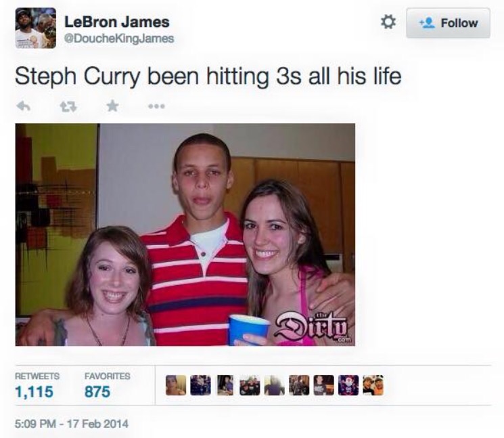Open the 5:09 PM - 17 Feb 2014 timestamp
This screenshot has width=504, height=438.
pyautogui.click(x=71, y=424)
